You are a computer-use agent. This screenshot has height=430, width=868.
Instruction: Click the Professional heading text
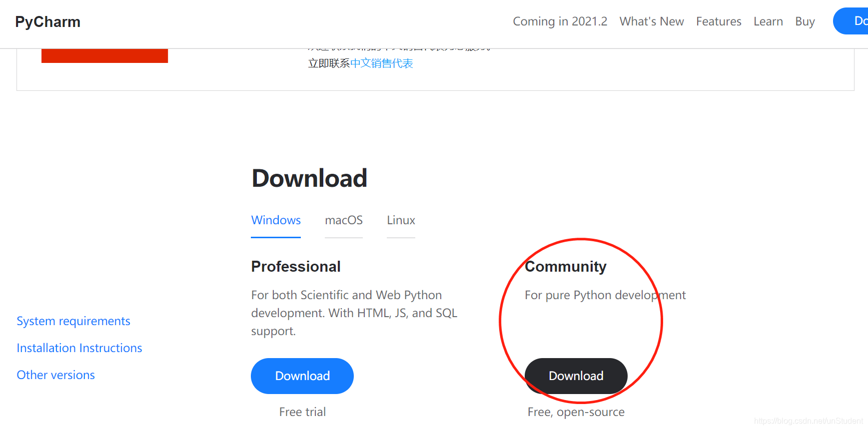296,267
